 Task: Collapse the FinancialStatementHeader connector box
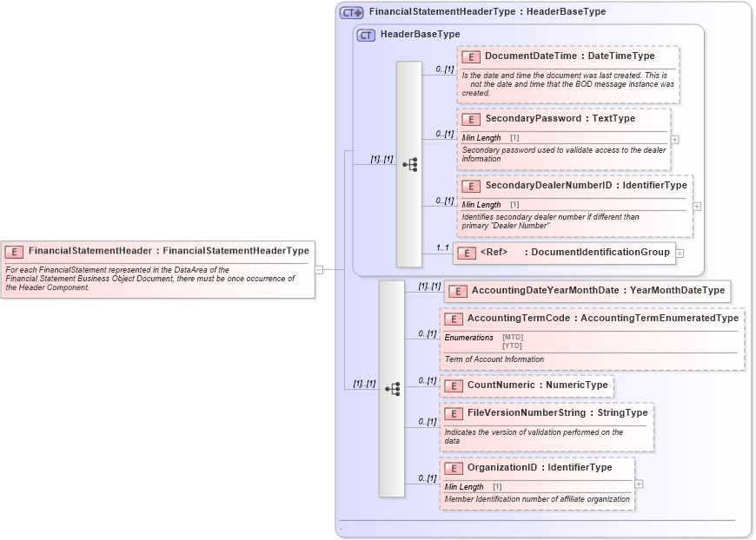click(x=321, y=267)
